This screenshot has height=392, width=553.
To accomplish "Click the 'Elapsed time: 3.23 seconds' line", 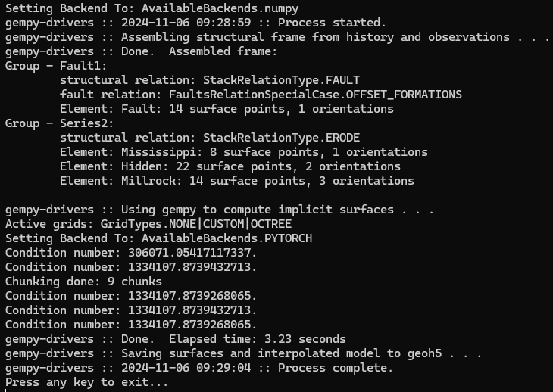I will coord(176,339).
